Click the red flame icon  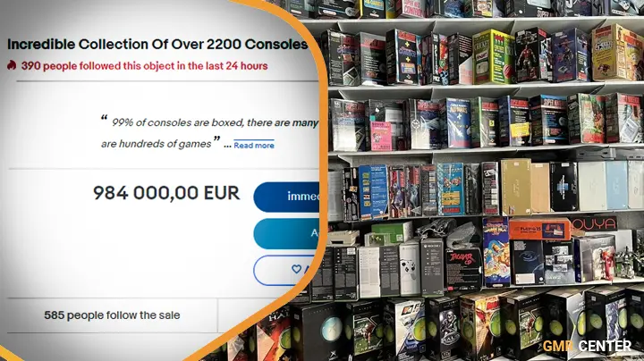(x=12, y=65)
